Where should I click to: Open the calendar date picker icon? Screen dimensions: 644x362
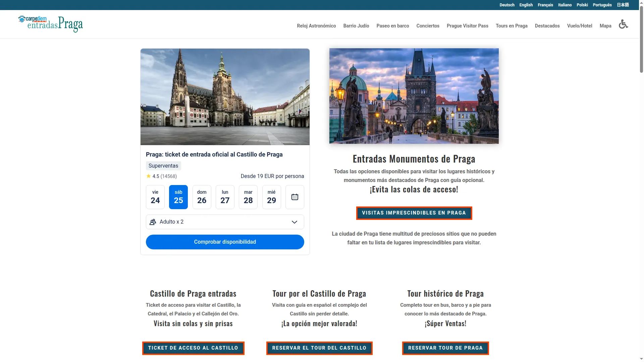click(295, 197)
